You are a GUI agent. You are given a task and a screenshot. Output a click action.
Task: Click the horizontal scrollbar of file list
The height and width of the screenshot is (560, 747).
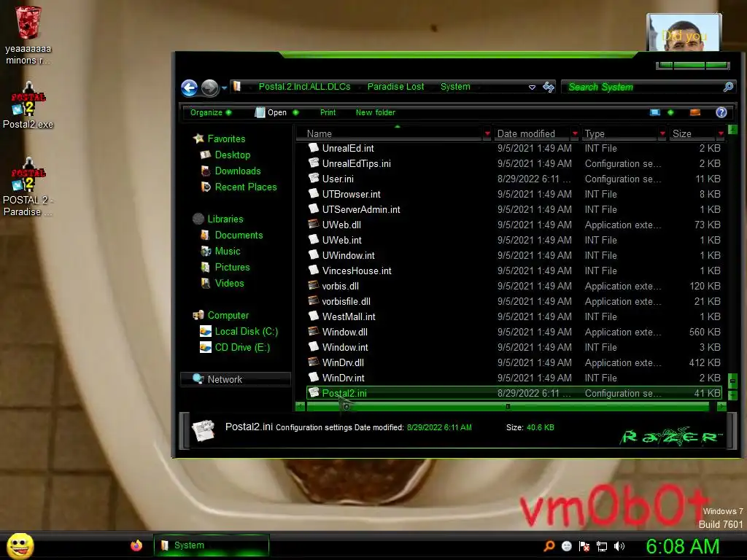(508, 407)
